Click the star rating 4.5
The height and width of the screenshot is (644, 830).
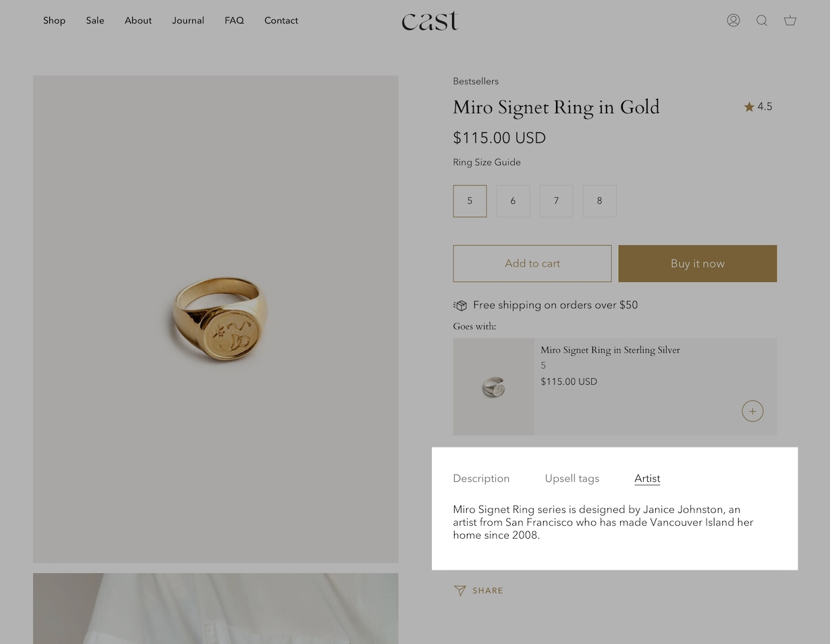point(758,107)
